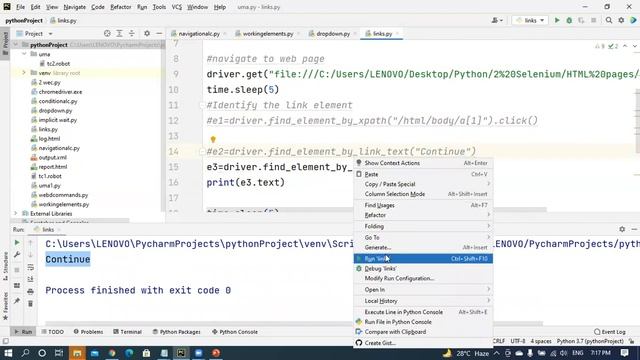
Task: Open Folding submenu in context menu
Action: tap(423, 226)
